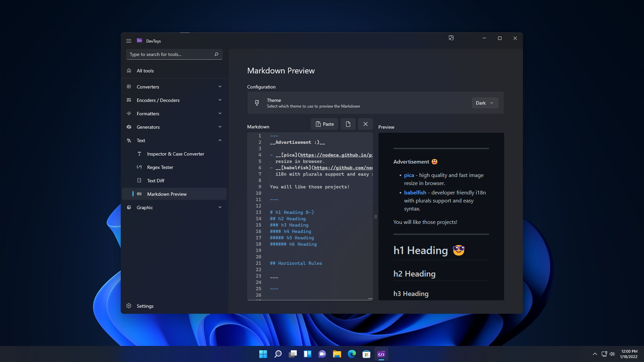
Task: Click the All tools menu item
Action: pos(145,70)
